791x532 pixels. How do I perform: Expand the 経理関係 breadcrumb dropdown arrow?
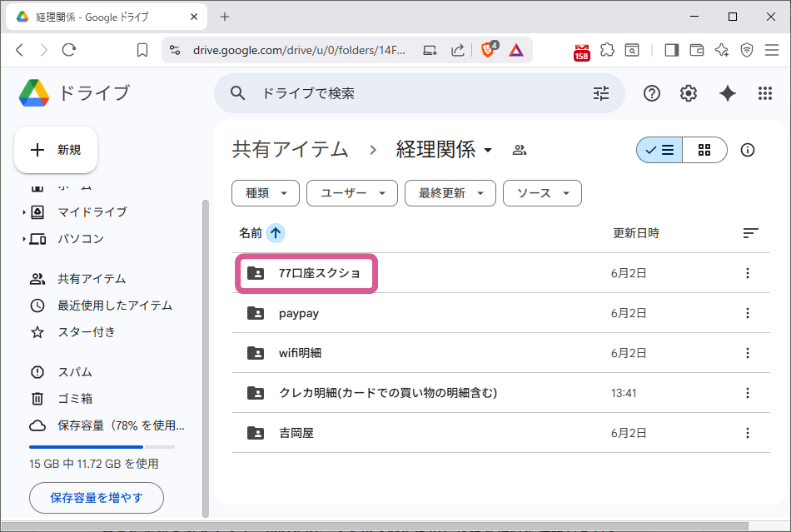pos(489,150)
